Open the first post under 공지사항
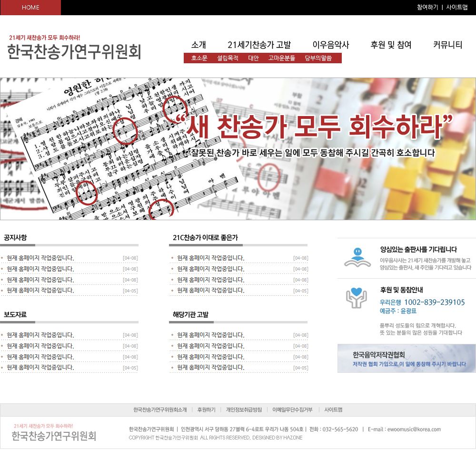 [40, 258]
